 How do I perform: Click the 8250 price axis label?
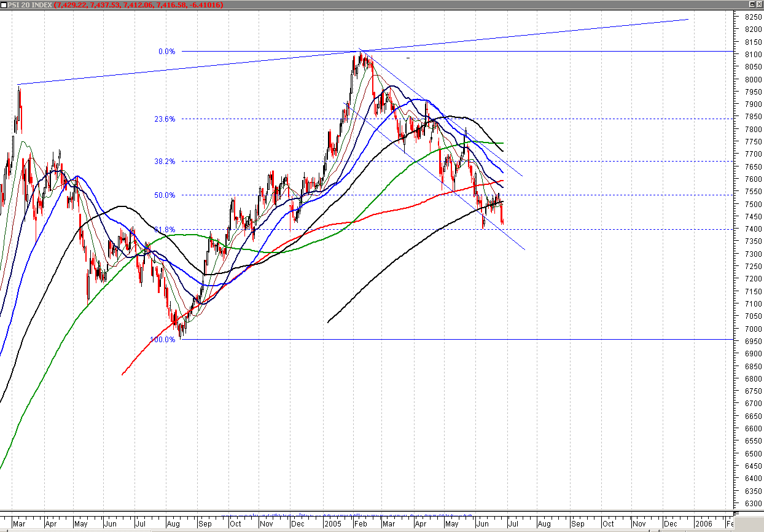[752, 17]
